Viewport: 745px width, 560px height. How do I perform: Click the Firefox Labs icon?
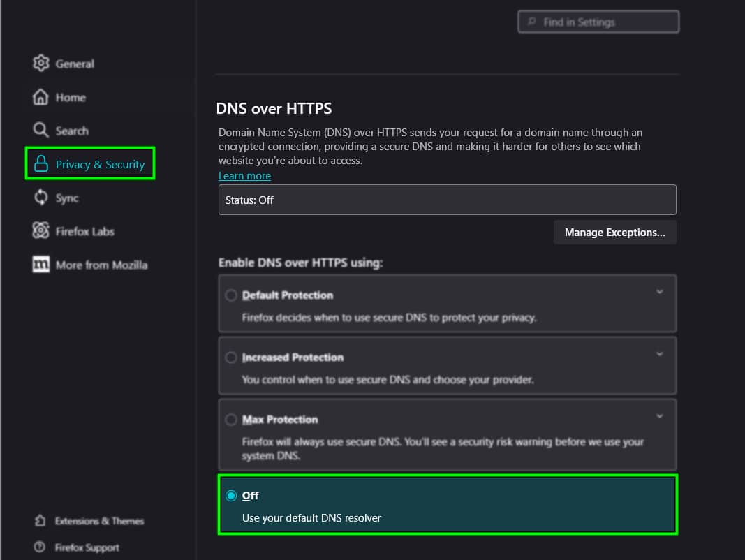click(x=40, y=231)
